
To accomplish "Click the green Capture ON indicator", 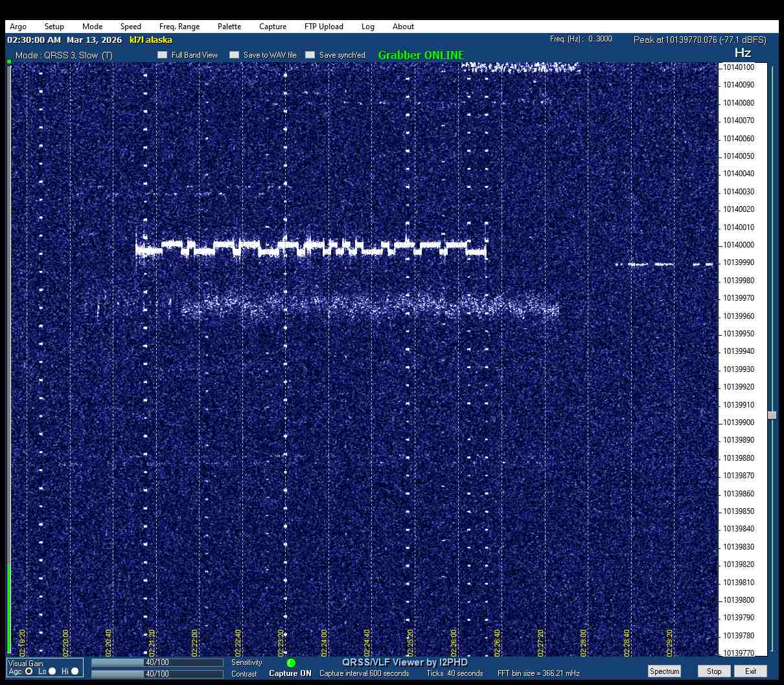I will (291, 663).
